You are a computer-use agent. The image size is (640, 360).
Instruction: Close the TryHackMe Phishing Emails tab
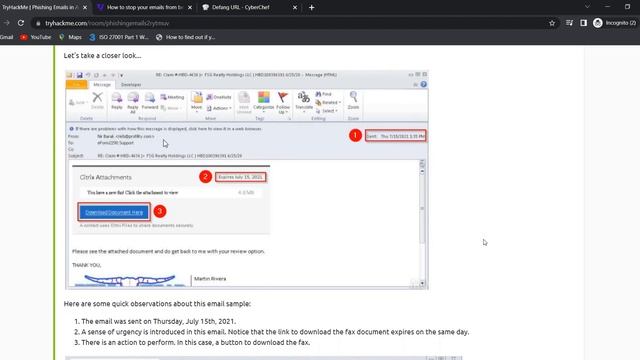click(85, 7)
